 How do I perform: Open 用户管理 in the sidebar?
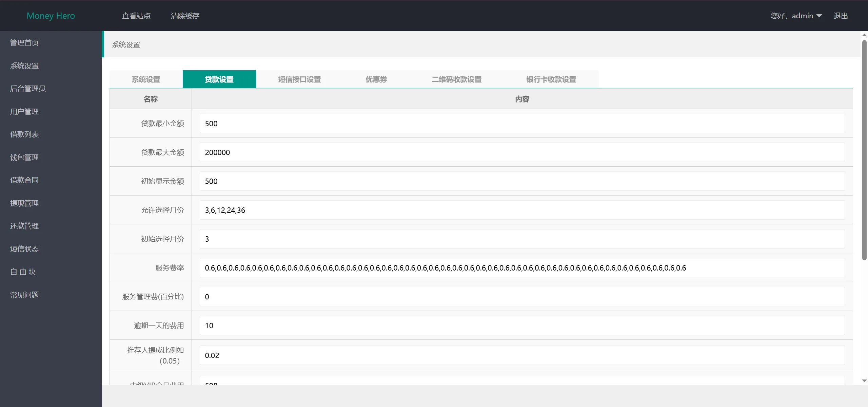click(x=24, y=111)
